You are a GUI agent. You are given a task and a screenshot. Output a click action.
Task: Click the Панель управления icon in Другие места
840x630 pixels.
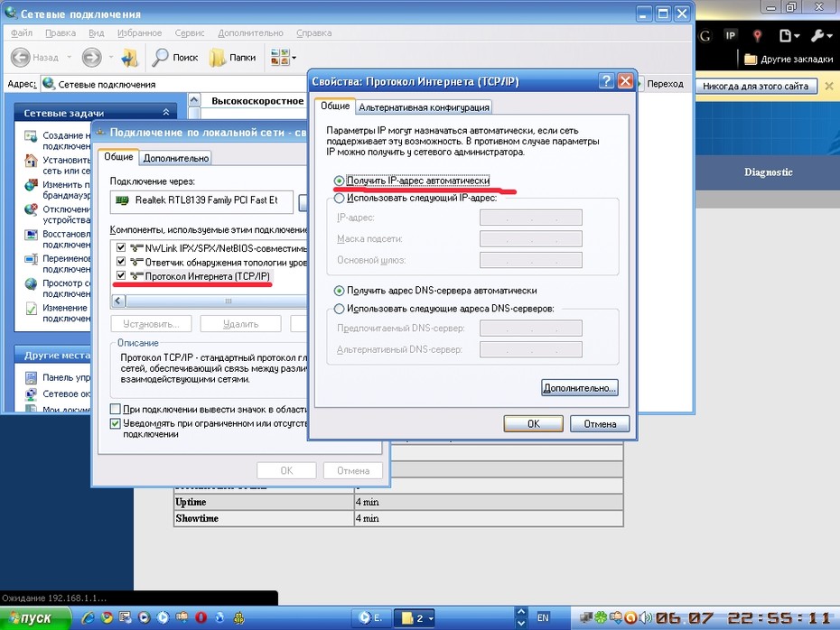coord(31,377)
